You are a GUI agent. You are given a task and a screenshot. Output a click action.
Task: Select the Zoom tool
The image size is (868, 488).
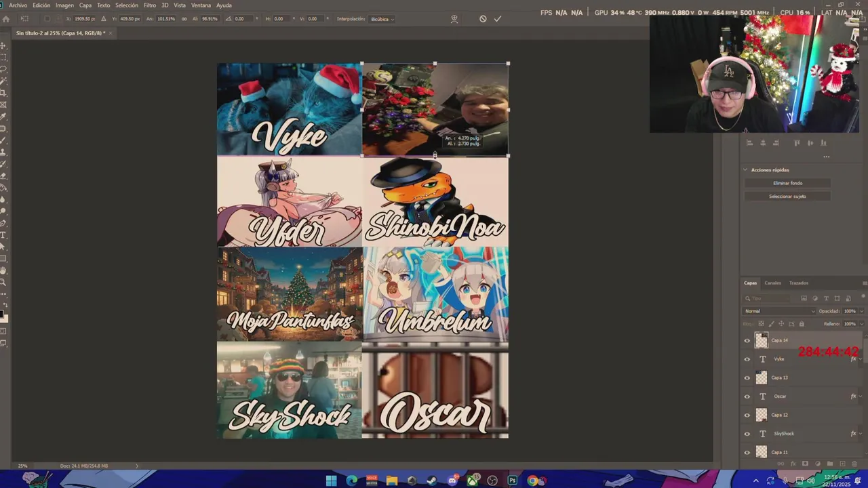click(4, 282)
